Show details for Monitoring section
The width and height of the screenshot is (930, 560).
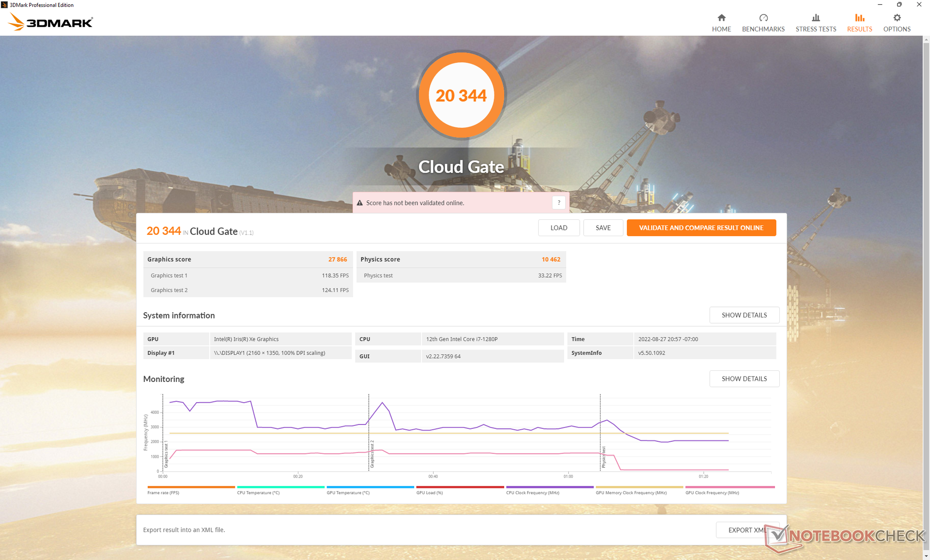744,379
